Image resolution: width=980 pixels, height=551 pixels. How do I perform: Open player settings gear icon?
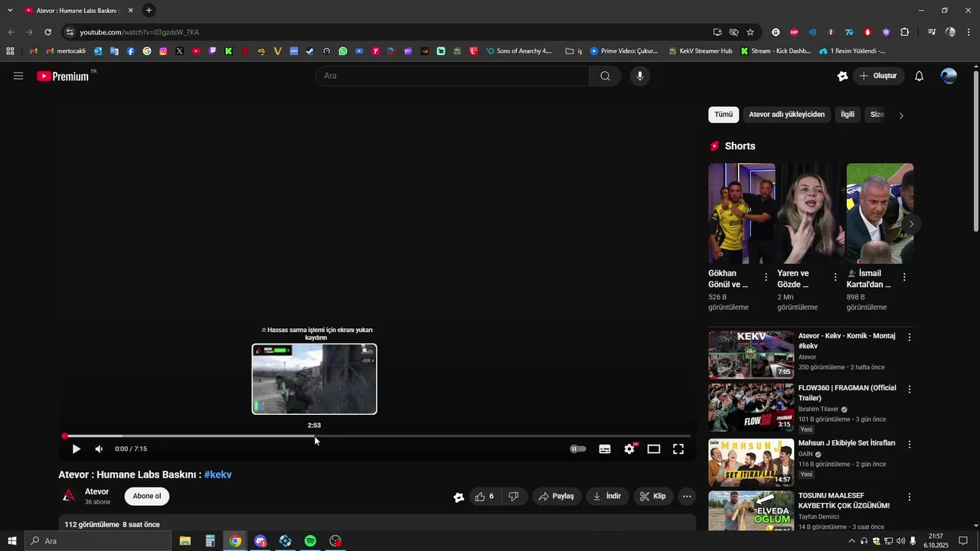tap(629, 449)
